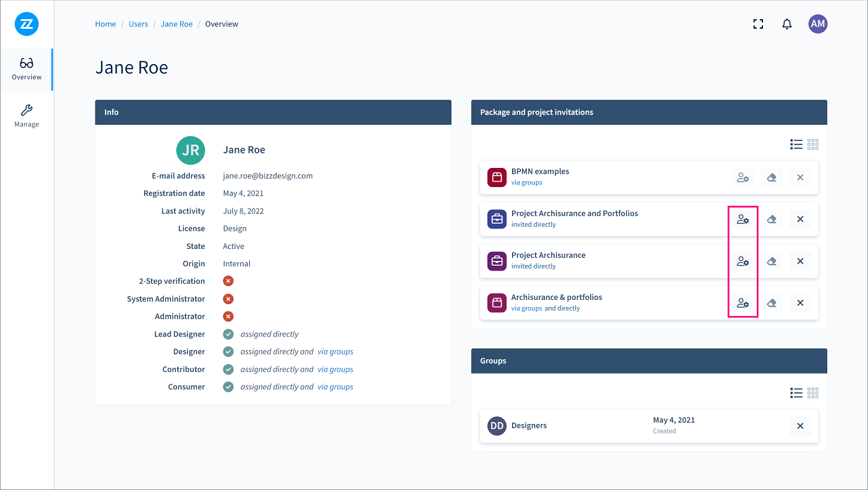This screenshot has height=490, width=868.
Task: Click Administrator red X status
Action: pos(228,317)
